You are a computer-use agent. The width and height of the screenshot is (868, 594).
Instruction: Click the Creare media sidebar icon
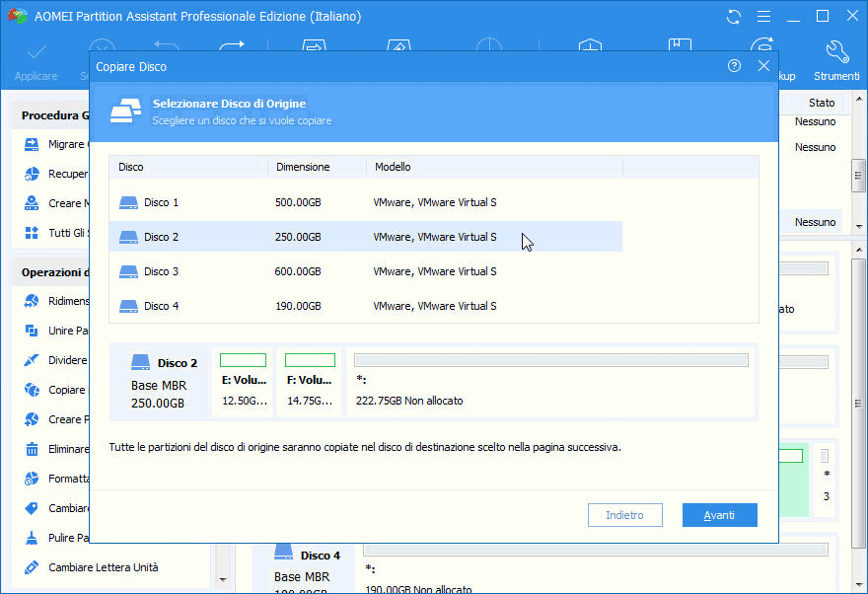32,203
